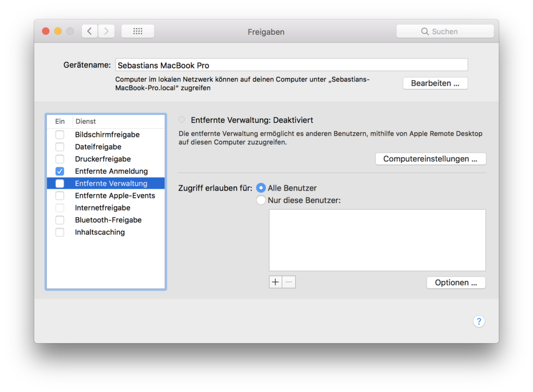Click the empty allowed users list box
Viewport: 533px width, 392px height.
point(377,240)
